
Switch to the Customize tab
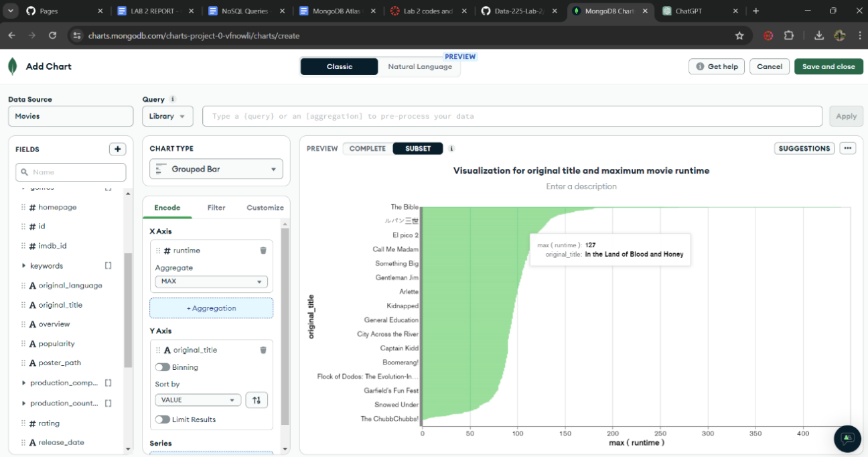[x=265, y=208]
